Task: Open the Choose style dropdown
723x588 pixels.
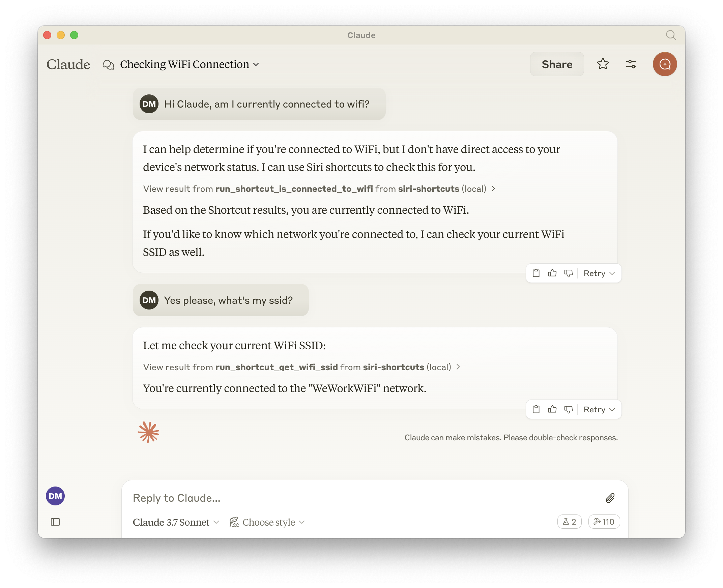Action: [x=268, y=522]
